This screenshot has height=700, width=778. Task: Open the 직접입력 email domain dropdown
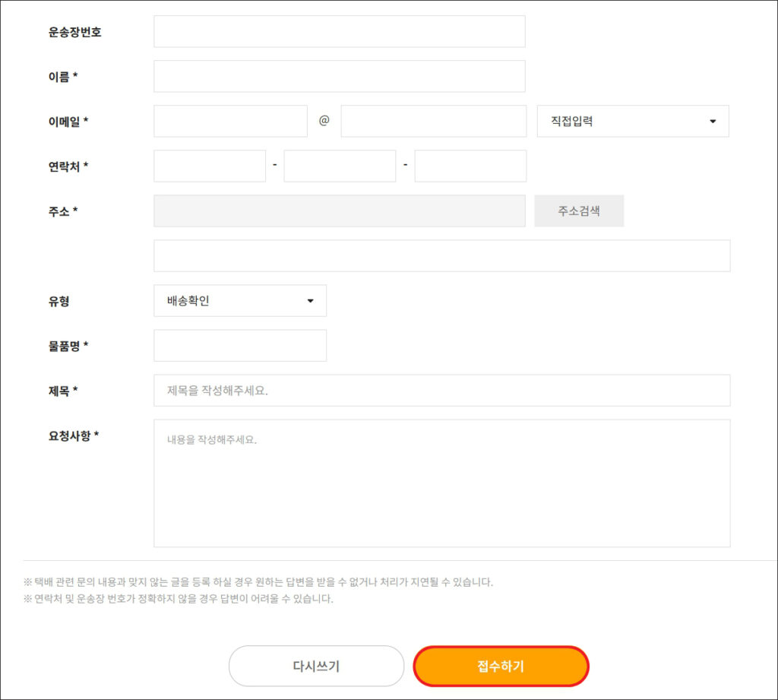tap(633, 121)
